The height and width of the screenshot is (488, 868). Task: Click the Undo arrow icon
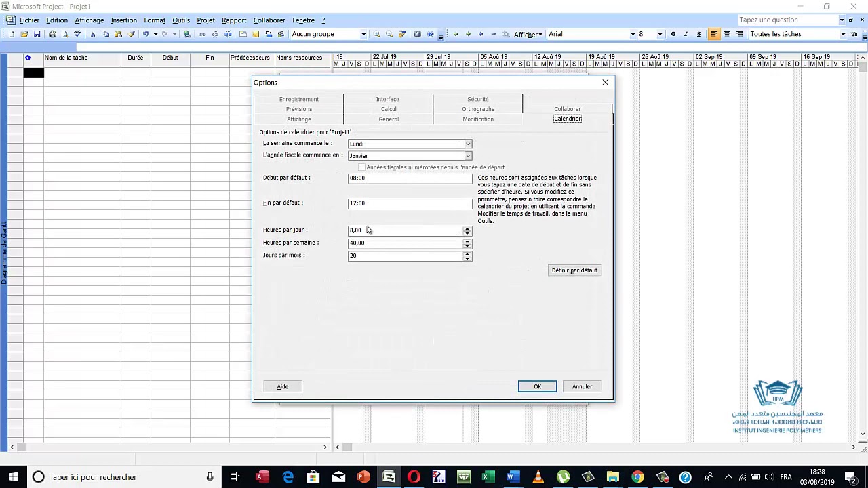(145, 34)
